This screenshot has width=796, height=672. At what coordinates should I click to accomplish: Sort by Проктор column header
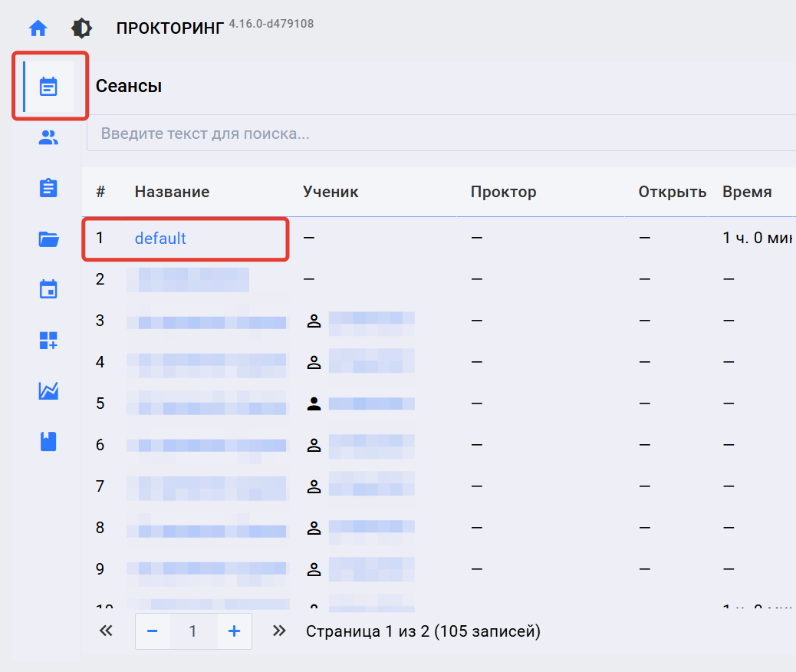(x=503, y=192)
